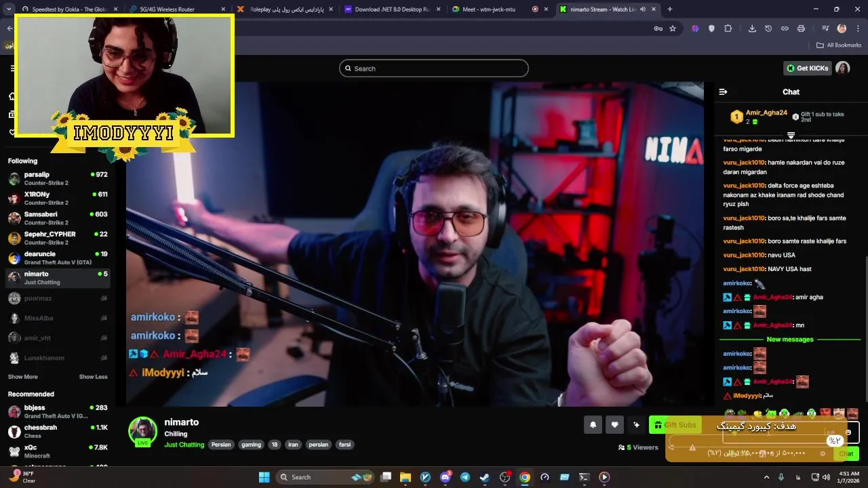Click the printer icon in the Chrome toolbar
Image resolution: width=868 pixels, height=488 pixels.
(x=801, y=28)
